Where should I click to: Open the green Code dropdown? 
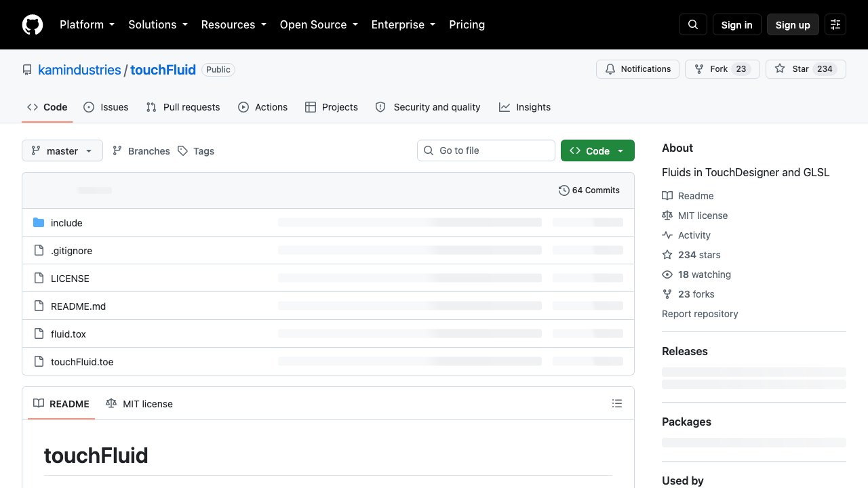click(597, 150)
